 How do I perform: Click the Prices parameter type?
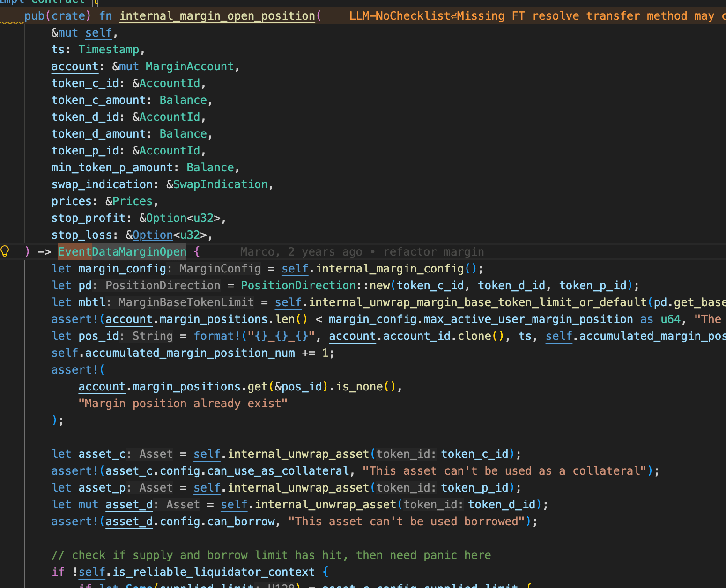(x=132, y=201)
